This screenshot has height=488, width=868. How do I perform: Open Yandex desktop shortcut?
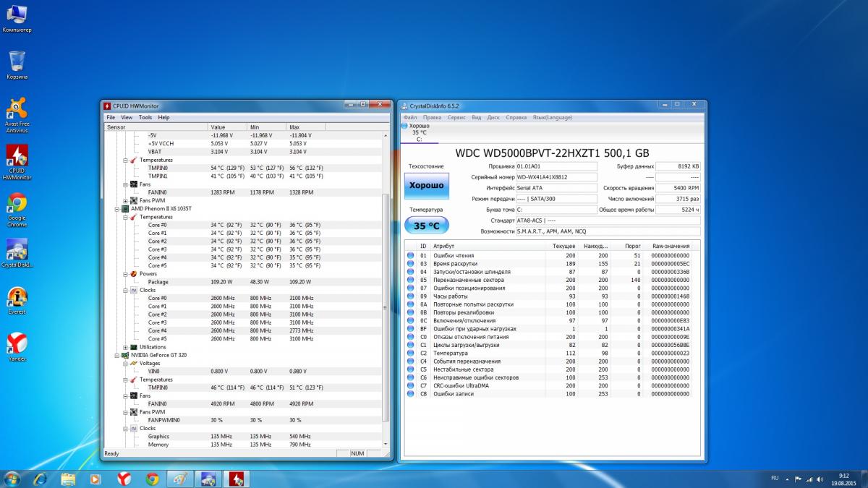click(17, 348)
